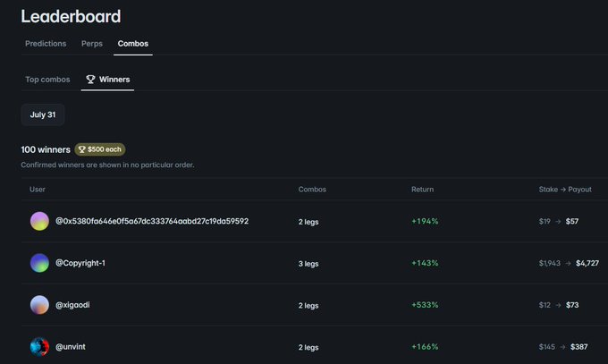Click the $12 stake value
The height and width of the screenshot is (364, 608).
(x=545, y=305)
